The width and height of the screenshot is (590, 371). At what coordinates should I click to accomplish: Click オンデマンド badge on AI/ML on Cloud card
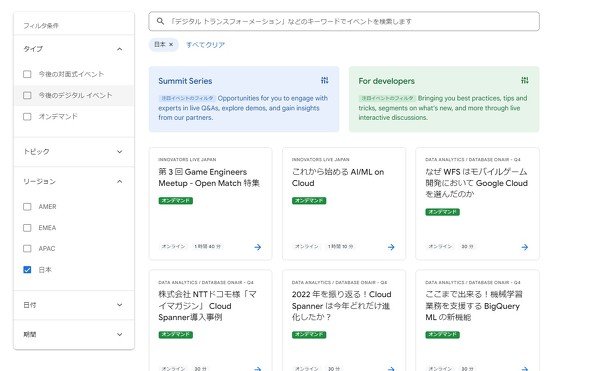click(309, 201)
